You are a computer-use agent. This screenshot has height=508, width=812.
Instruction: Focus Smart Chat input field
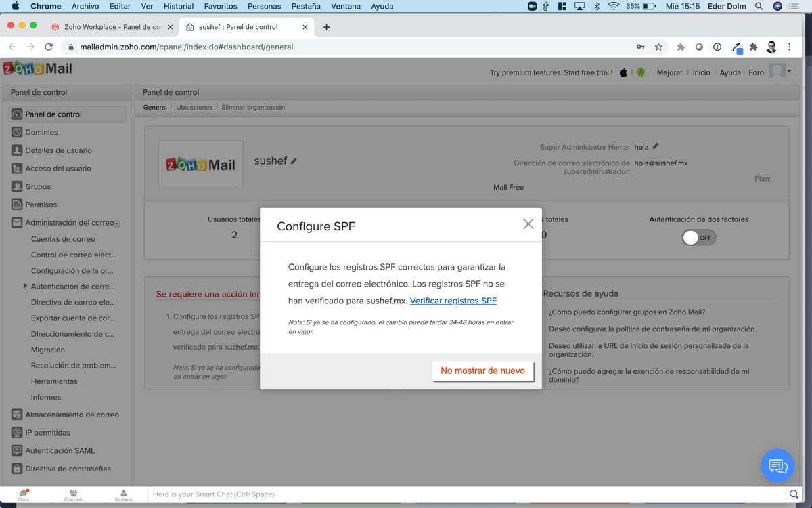click(x=467, y=494)
